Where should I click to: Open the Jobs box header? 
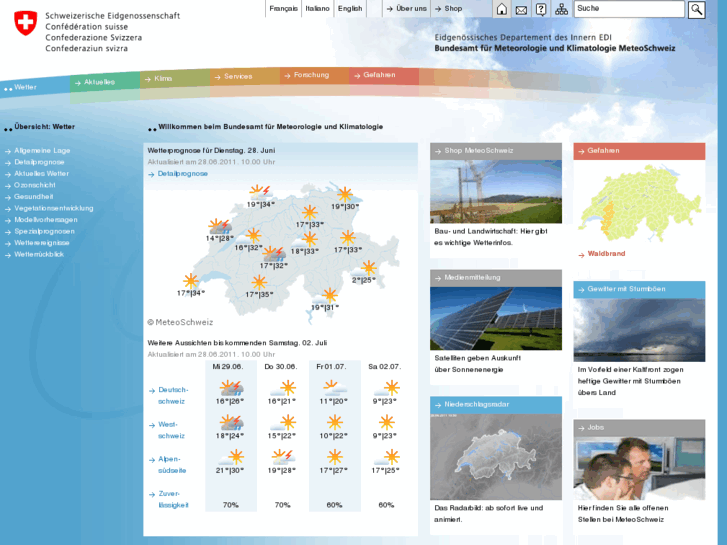(x=639, y=428)
